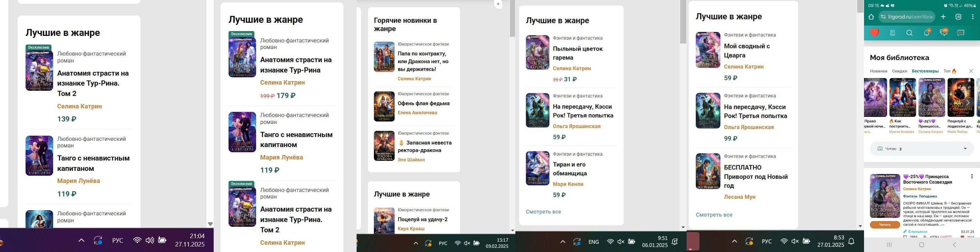Open the book library icon in mobile header
This screenshot has height=252, width=980.
pos(893,33)
